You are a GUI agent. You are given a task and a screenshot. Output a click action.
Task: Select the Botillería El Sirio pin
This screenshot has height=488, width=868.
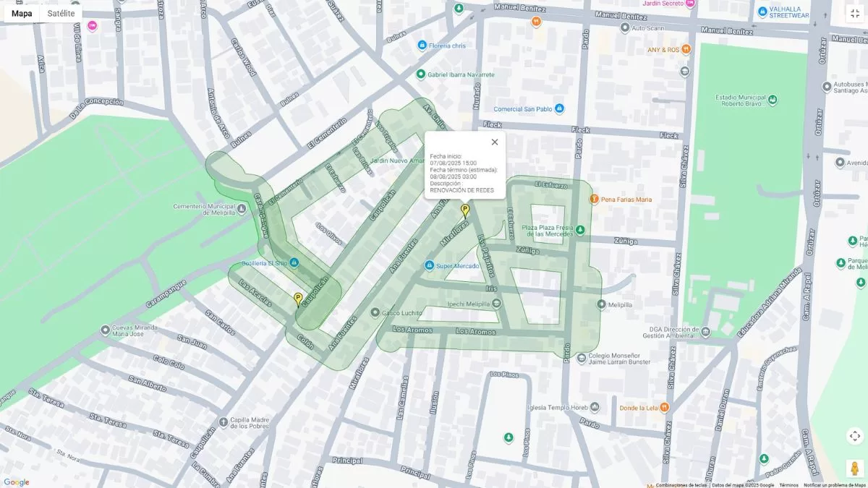click(294, 262)
